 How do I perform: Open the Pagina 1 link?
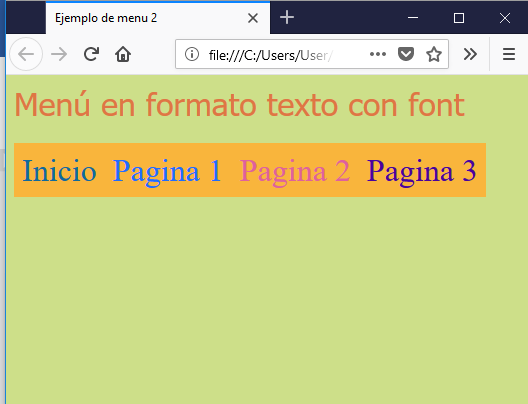pyautogui.click(x=167, y=171)
